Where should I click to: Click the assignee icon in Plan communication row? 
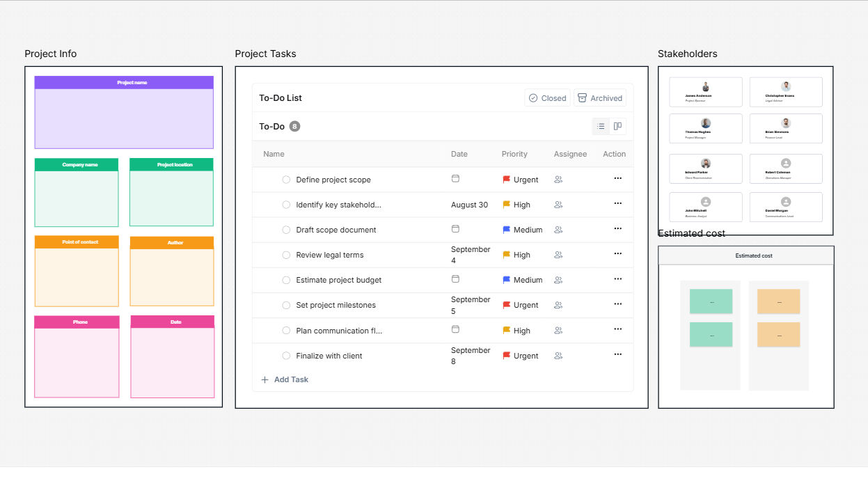click(x=558, y=331)
